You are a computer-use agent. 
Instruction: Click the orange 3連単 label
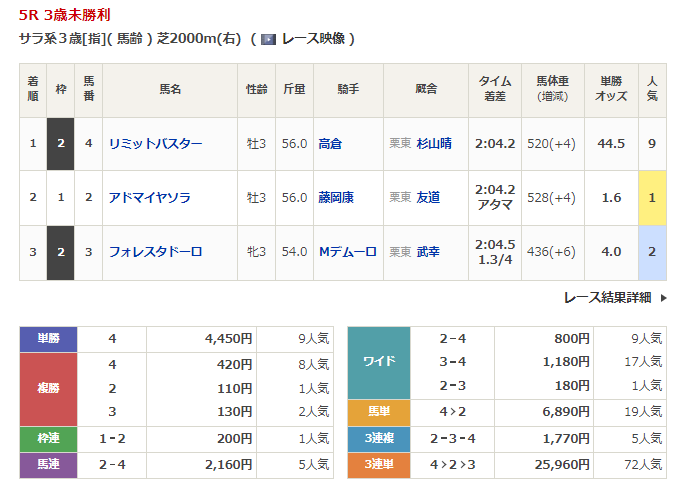click(378, 465)
